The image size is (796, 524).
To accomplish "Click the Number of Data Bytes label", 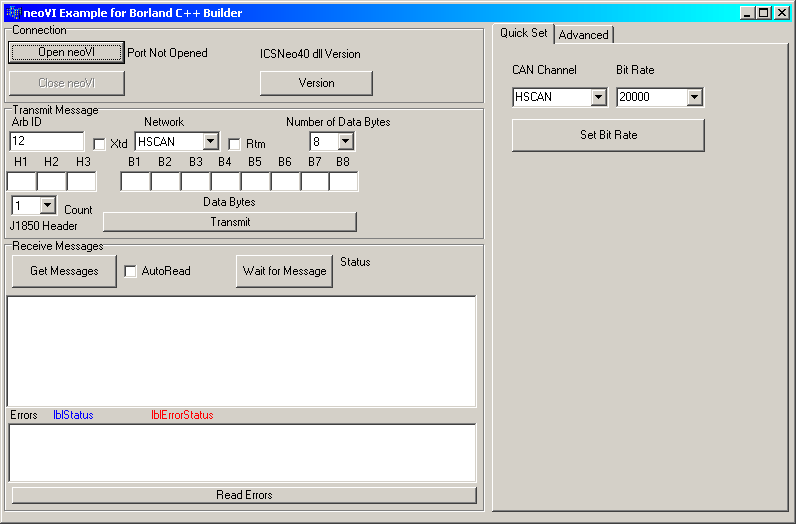I will click(338, 122).
